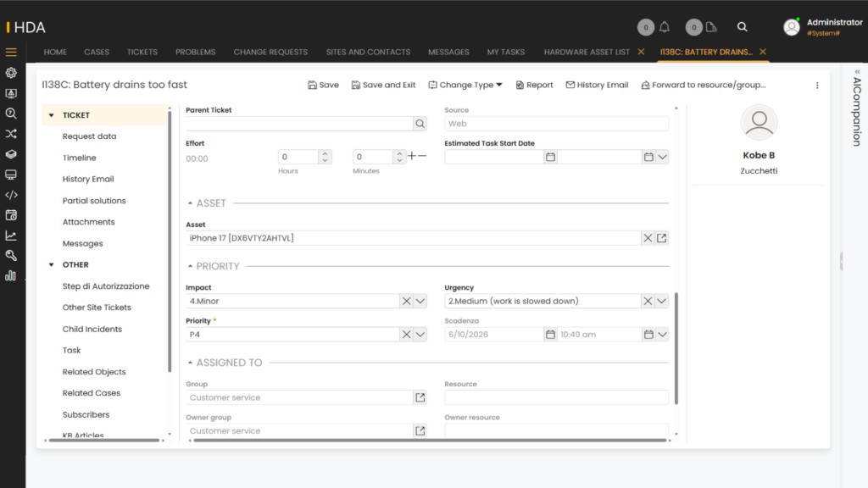This screenshot has height=488, width=868.
Task: Open the Impact dropdown
Action: click(420, 301)
